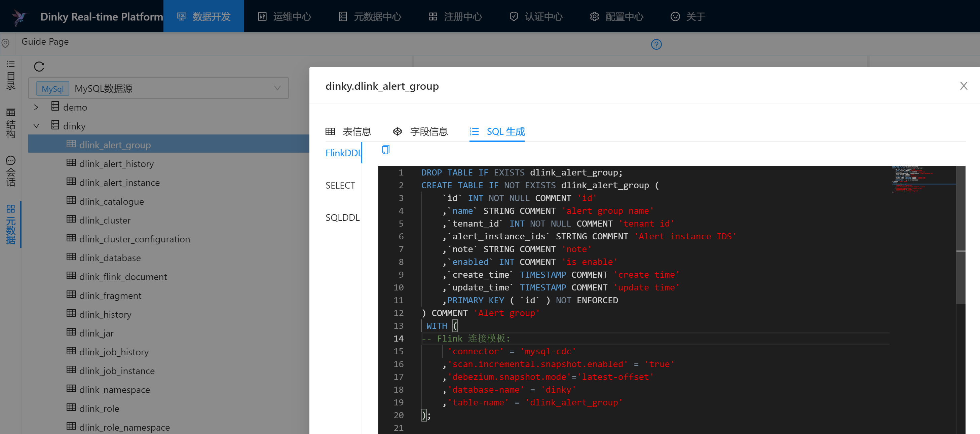Click the location pin icon beside Guide Page
The image size is (980, 434).
point(5,43)
